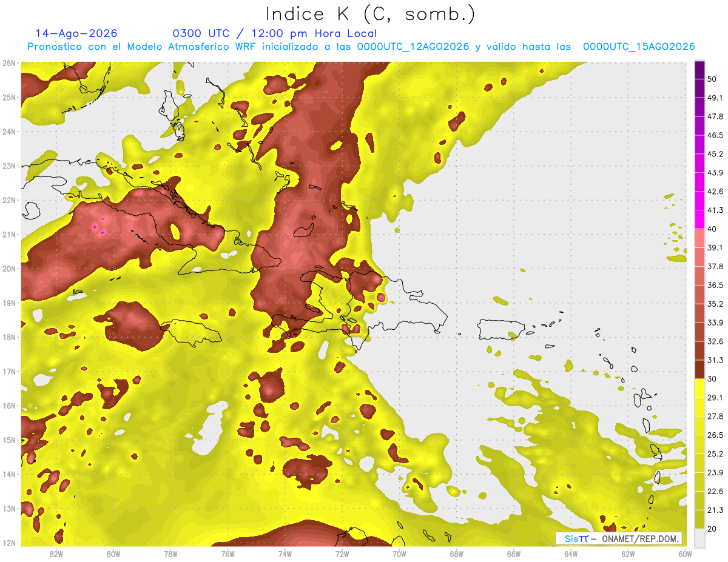Click the color bar label "32.6"

tap(715, 341)
